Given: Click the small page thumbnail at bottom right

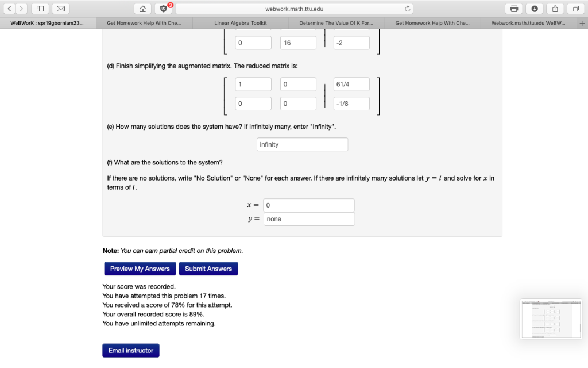Looking at the screenshot, I should [x=551, y=319].
